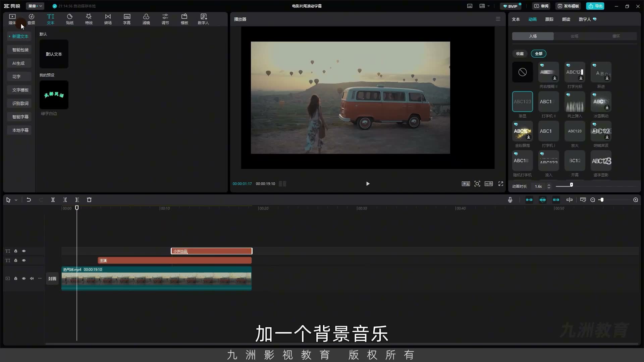Open the 转场 transitions panel icon
The image size is (644, 362).
pyautogui.click(x=108, y=19)
